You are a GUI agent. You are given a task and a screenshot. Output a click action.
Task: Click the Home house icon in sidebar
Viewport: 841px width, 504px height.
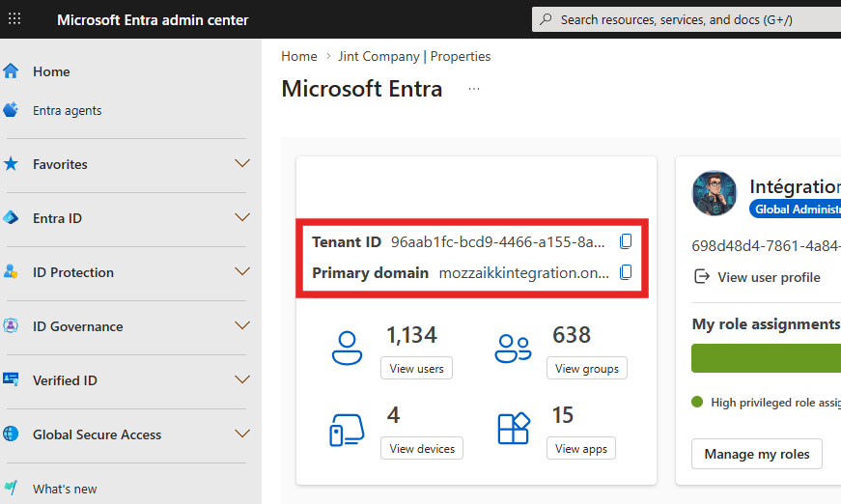pos(11,70)
